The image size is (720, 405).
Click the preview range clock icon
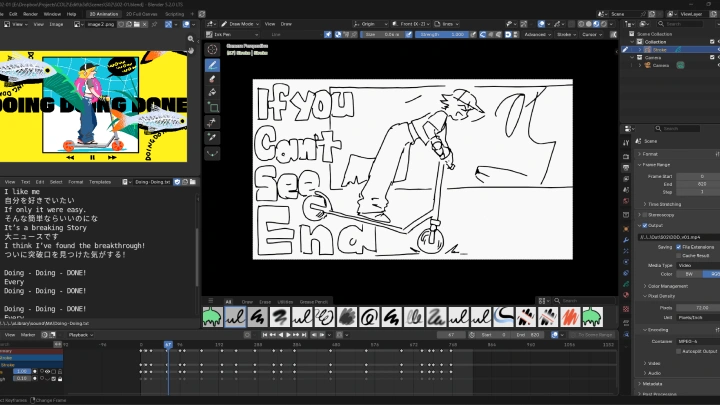(x=472, y=335)
